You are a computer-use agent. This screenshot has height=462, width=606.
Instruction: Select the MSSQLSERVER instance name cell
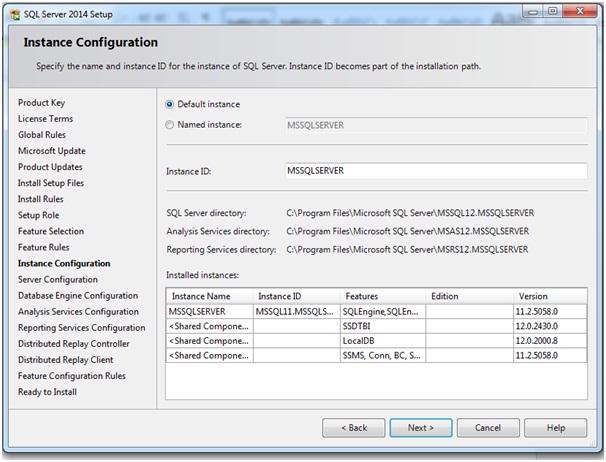(x=210, y=312)
